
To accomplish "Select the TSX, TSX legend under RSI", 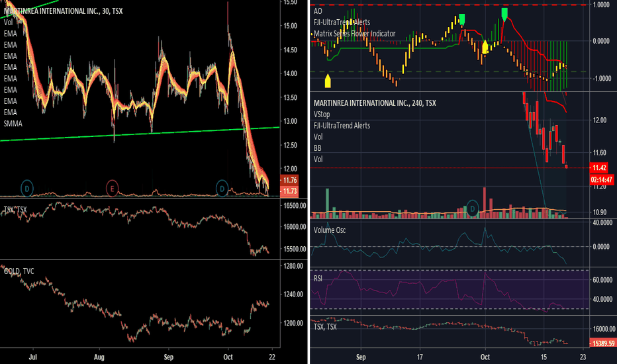I will (325, 327).
